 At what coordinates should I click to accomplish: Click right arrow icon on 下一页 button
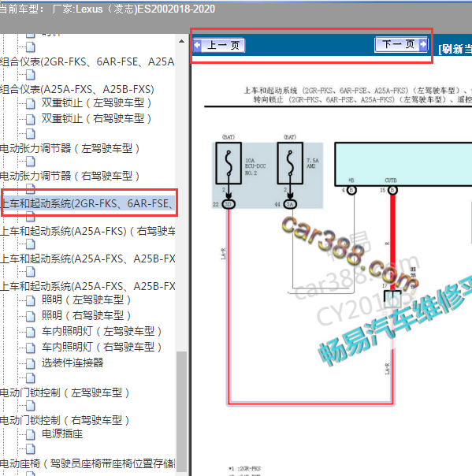tap(423, 45)
